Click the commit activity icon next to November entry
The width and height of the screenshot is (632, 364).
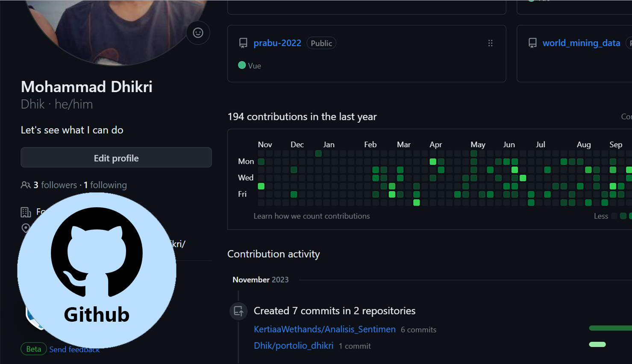coord(238,311)
